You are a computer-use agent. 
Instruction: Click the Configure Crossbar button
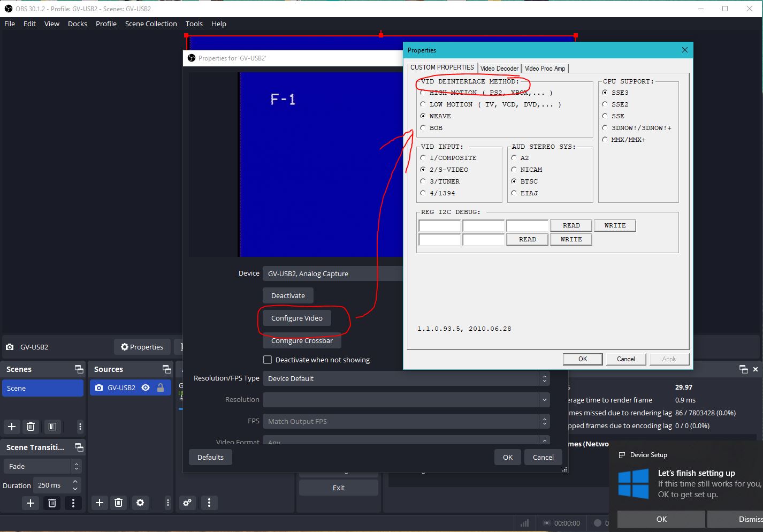click(302, 340)
